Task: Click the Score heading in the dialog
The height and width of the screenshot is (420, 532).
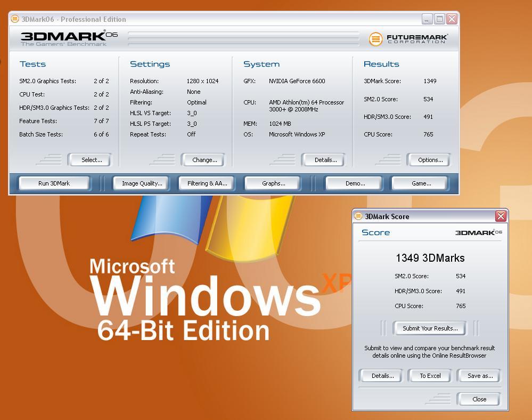Action: [x=375, y=232]
